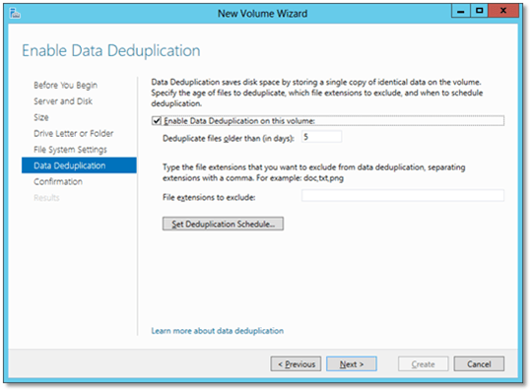Click the Deduplicate files older than label
This screenshot has height=392, width=532.
coord(229,138)
